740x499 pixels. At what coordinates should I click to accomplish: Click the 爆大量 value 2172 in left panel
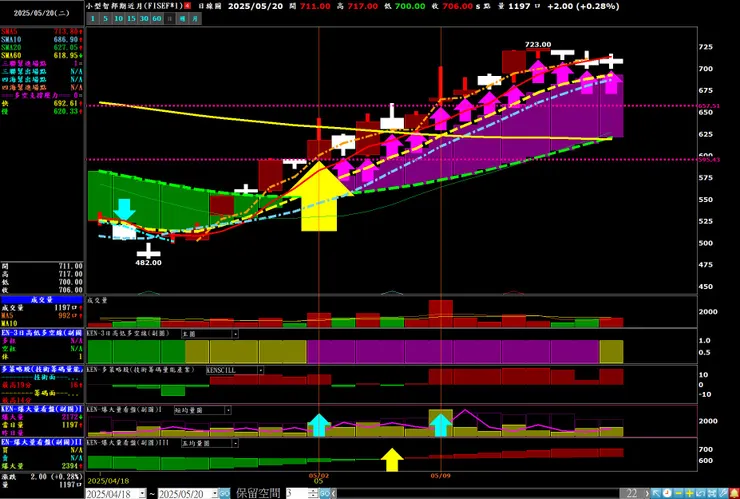click(69, 417)
